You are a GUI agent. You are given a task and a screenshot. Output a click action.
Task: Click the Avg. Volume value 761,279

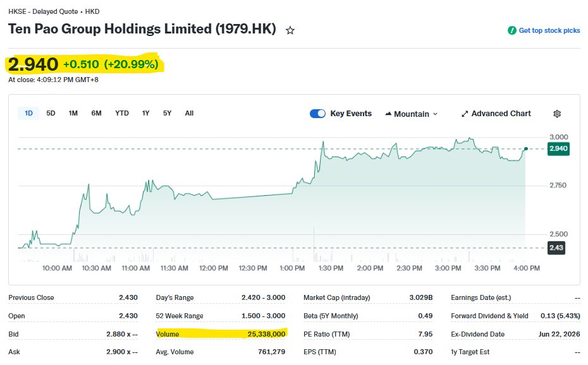[271, 352]
